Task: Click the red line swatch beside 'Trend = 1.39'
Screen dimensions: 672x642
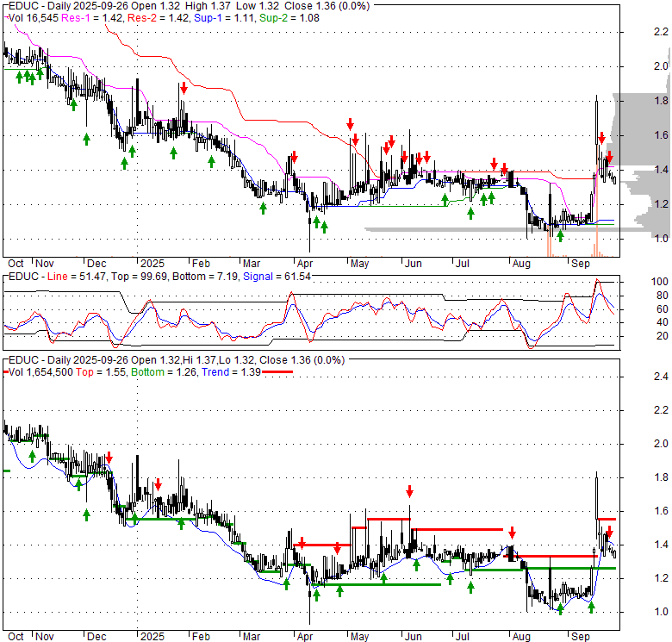Action: (x=277, y=372)
